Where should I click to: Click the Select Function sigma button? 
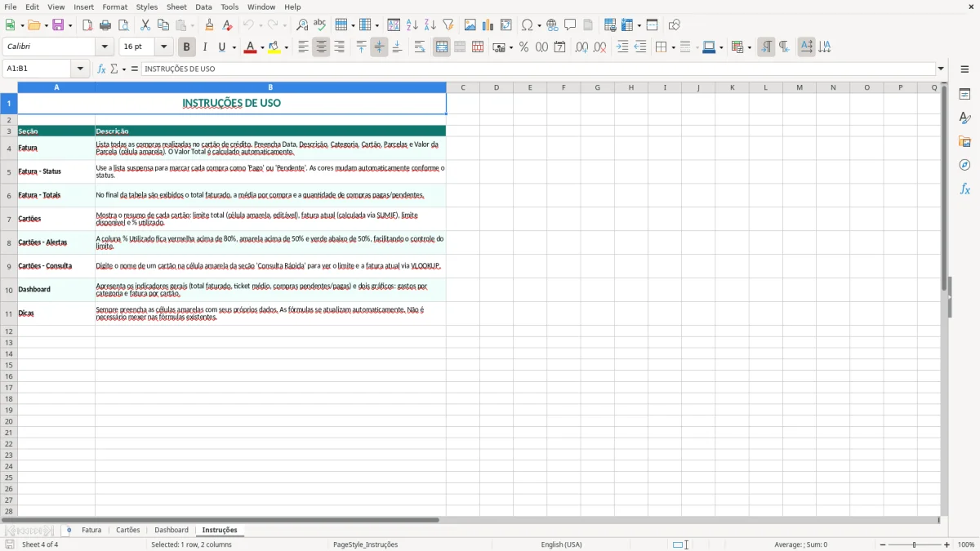pyautogui.click(x=115, y=69)
